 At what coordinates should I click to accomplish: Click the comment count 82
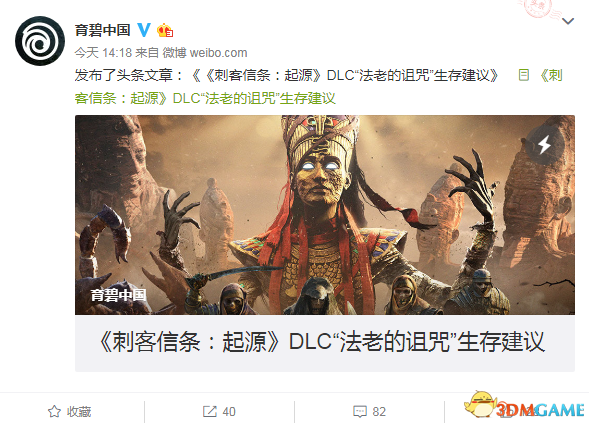tap(379, 412)
